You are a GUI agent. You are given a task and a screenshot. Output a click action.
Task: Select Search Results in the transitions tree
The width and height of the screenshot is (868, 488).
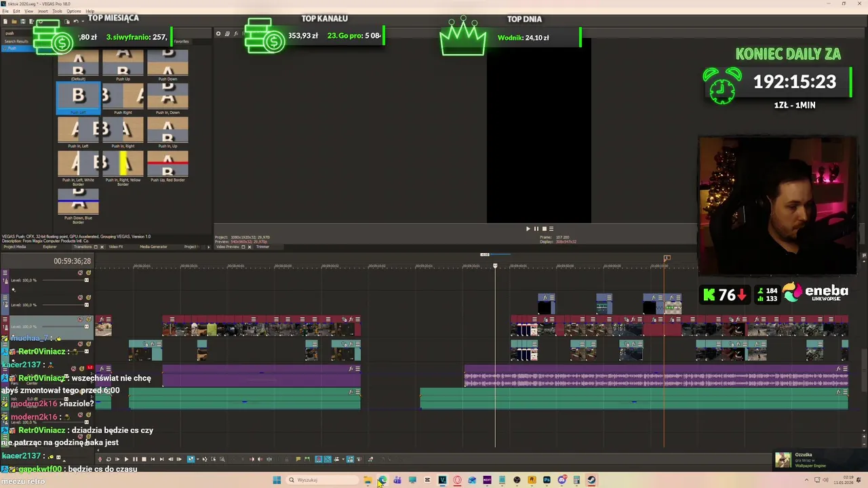click(x=16, y=41)
